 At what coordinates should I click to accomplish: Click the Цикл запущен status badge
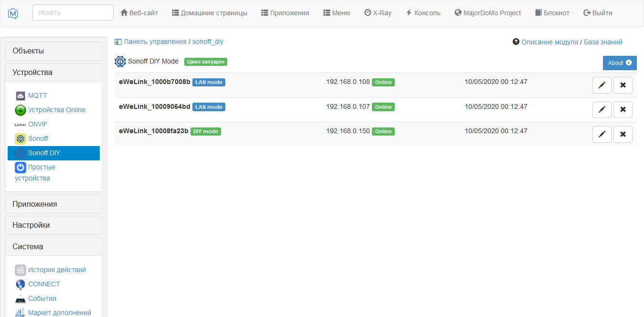tap(206, 62)
